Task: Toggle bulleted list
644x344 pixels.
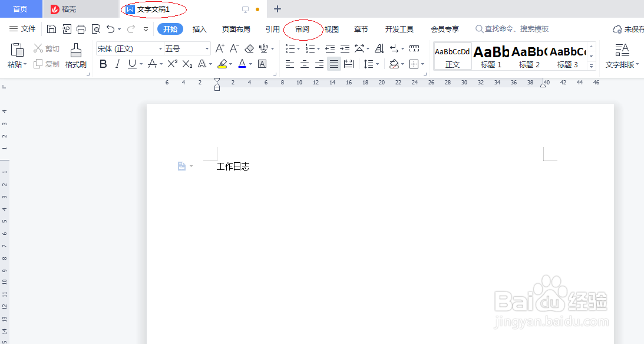Action: [290, 48]
